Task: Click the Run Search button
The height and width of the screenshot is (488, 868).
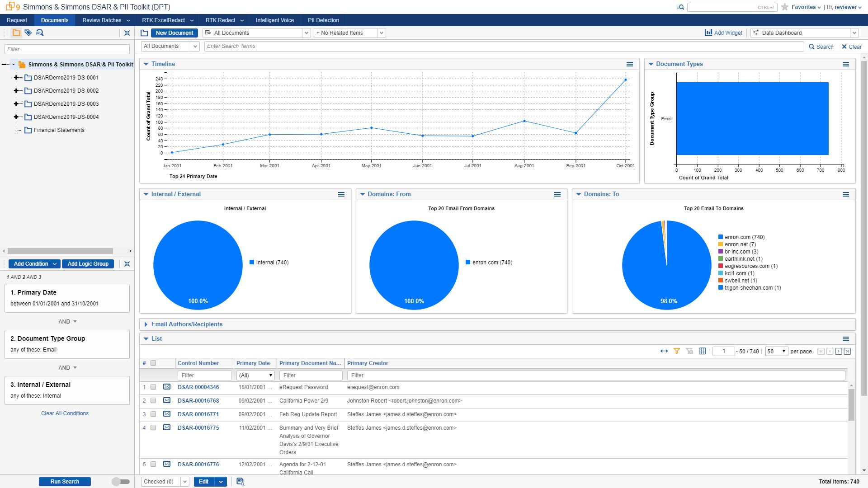Action: (x=65, y=482)
